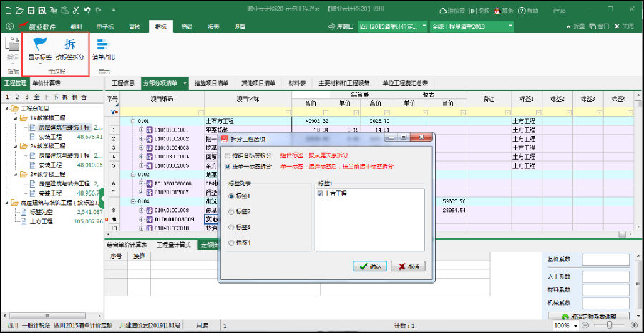Select 按组合标签拆分 radio option
The image size is (644, 333).
(x=228, y=155)
